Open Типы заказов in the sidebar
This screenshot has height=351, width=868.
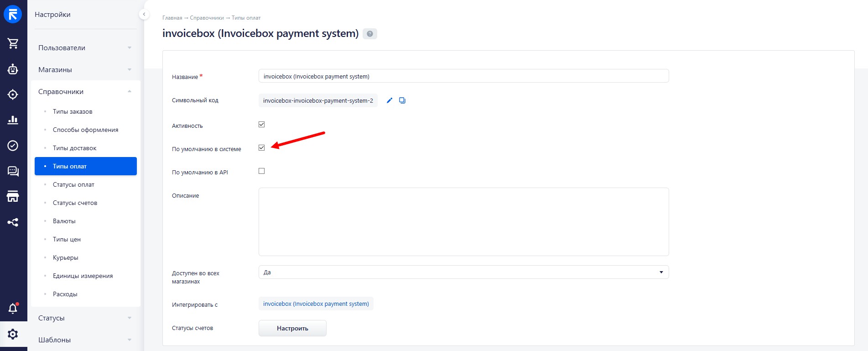click(x=73, y=111)
